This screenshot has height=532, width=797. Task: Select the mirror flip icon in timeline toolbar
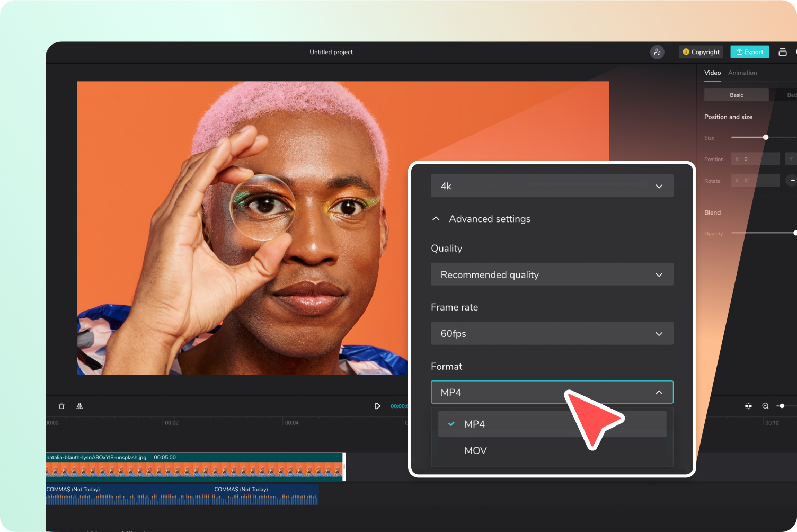point(79,406)
